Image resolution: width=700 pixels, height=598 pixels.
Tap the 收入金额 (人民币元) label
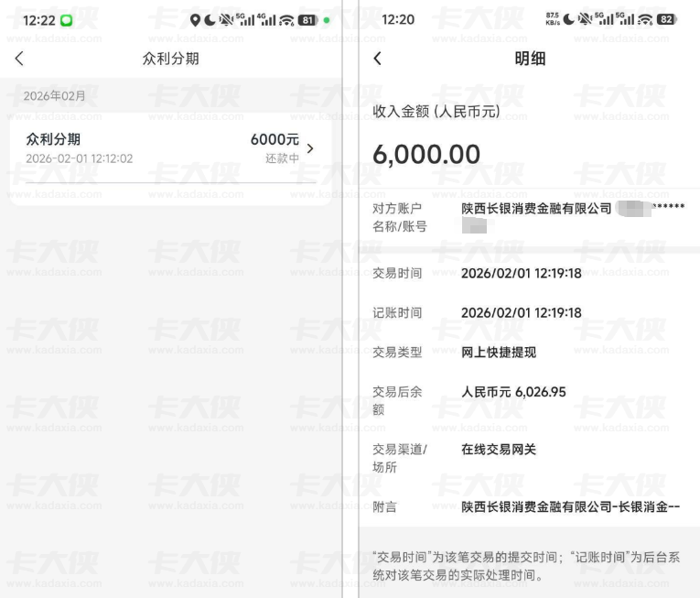(x=436, y=112)
